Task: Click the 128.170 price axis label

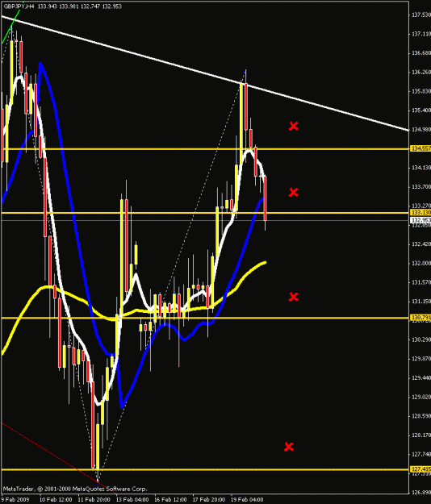Action: (x=421, y=435)
